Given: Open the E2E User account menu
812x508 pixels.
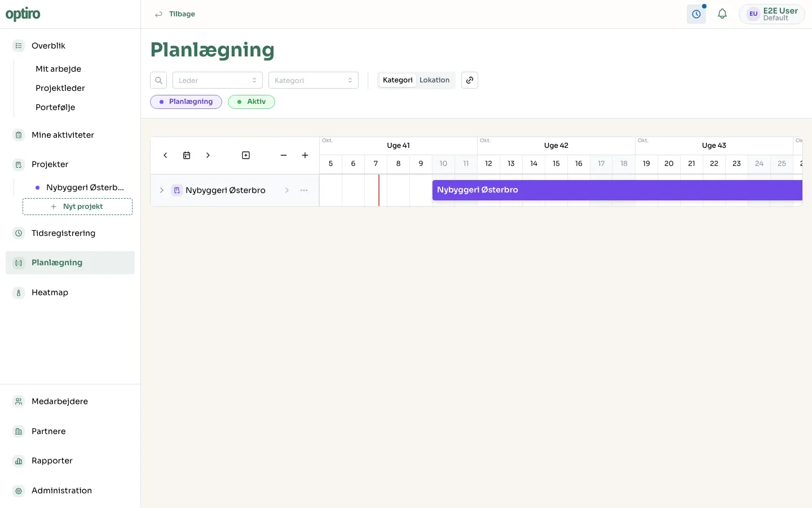Looking at the screenshot, I should pos(771,14).
